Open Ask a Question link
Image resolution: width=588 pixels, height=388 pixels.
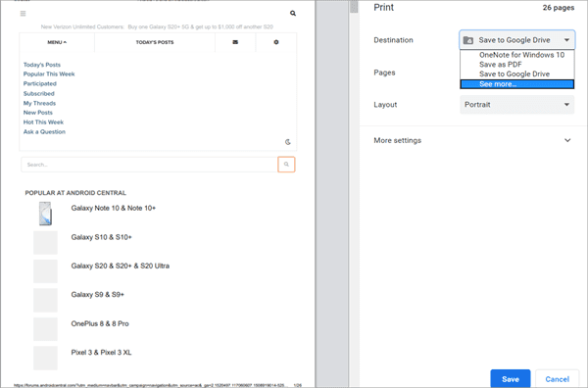[x=44, y=132]
